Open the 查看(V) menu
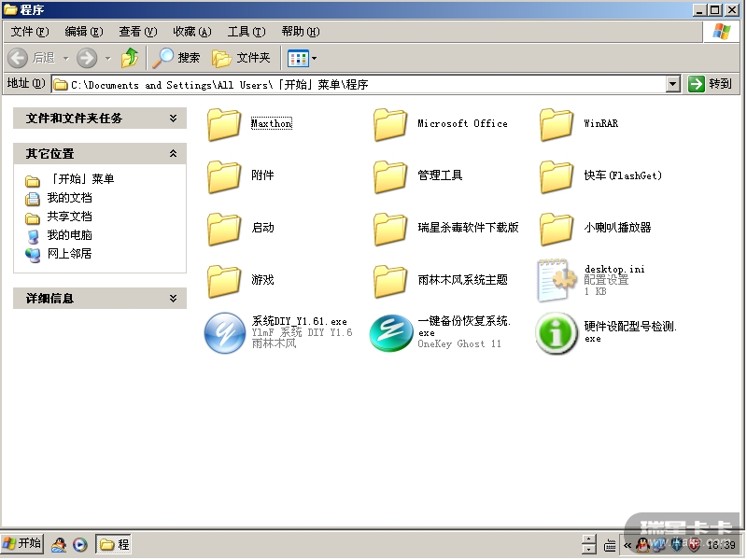This screenshot has width=747, height=560. (x=137, y=32)
